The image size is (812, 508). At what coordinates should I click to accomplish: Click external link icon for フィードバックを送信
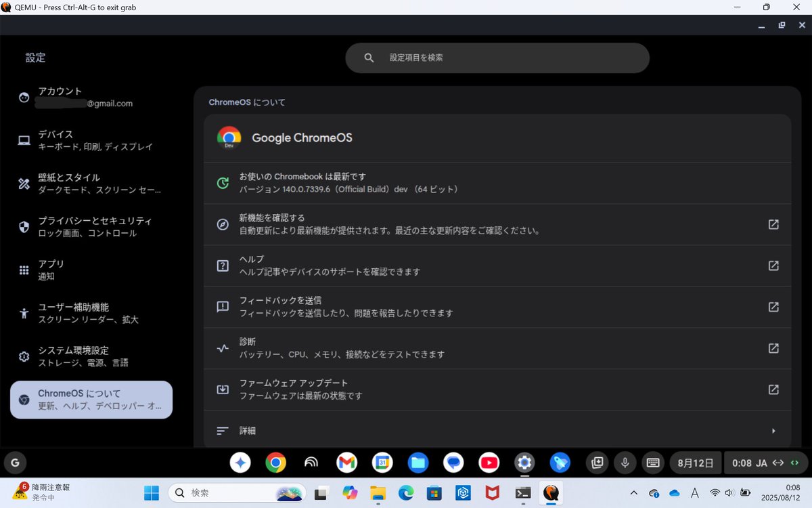(773, 307)
